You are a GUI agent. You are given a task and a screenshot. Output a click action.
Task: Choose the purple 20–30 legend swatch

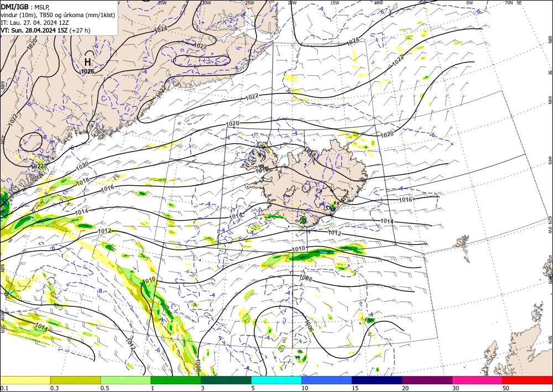[x=427, y=380]
